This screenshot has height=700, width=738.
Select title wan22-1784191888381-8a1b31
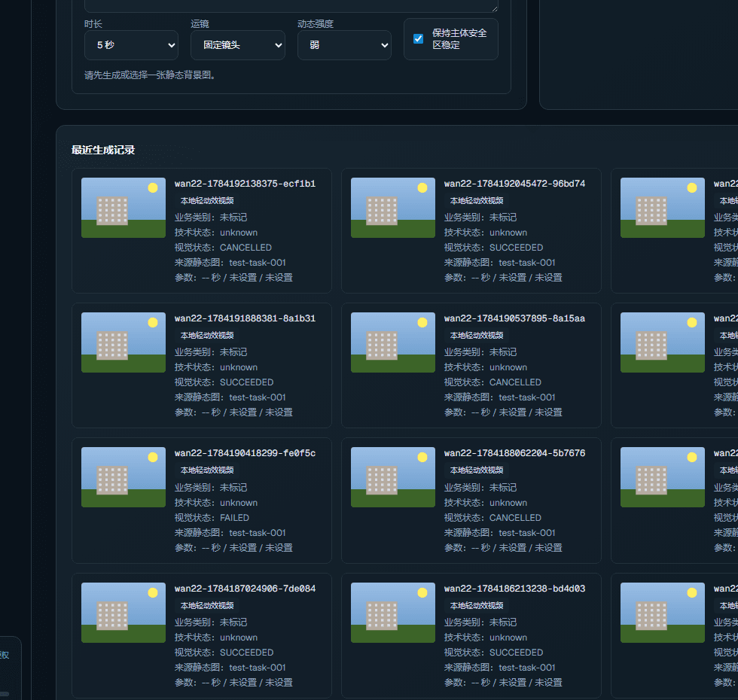tap(245, 318)
